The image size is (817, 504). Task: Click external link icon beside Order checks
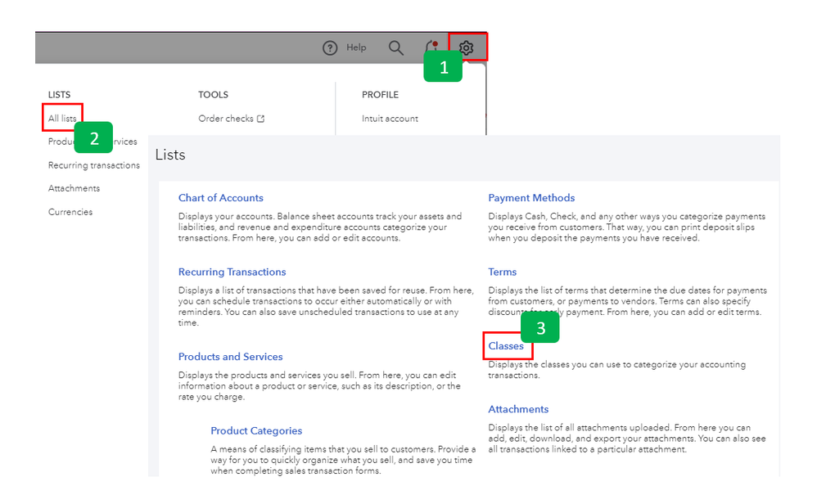click(x=261, y=119)
